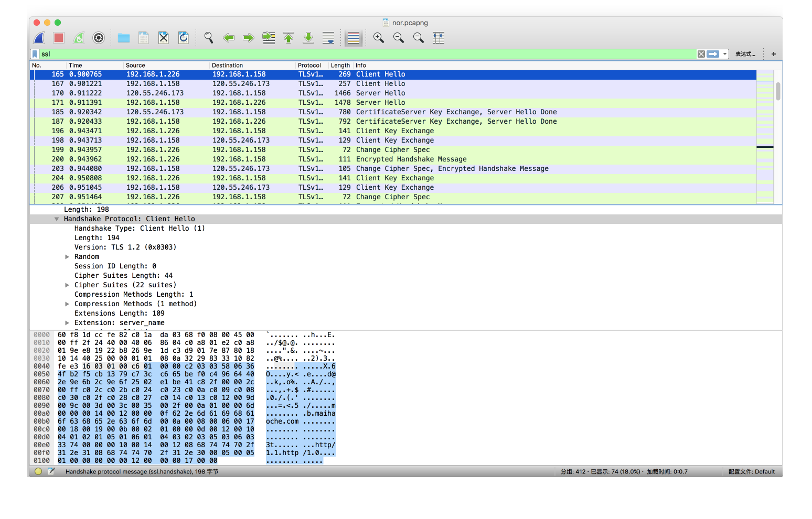Collapse Handshake Protocol: Client Hello

[57, 219]
